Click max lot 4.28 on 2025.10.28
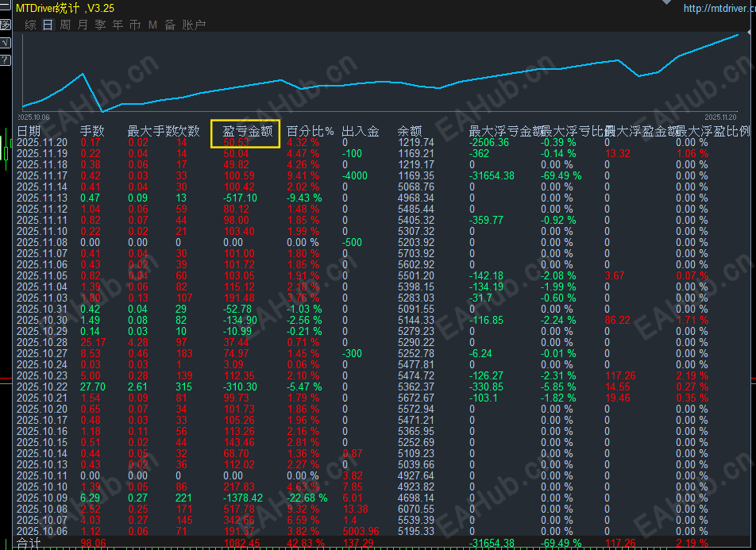The height and width of the screenshot is (550, 756). [138, 342]
